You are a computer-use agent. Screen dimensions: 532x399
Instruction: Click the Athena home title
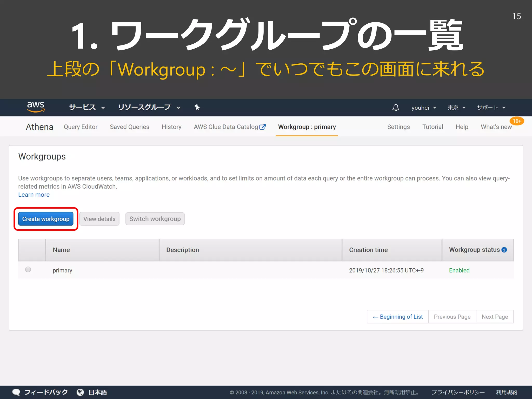(39, 127)
